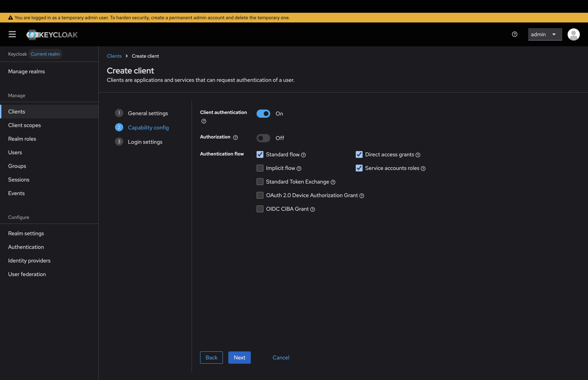Image resolution: width=588 pixels, height=380 pixels.
Task: Show help for Implicit flow
Action: (x=299, y=169)
